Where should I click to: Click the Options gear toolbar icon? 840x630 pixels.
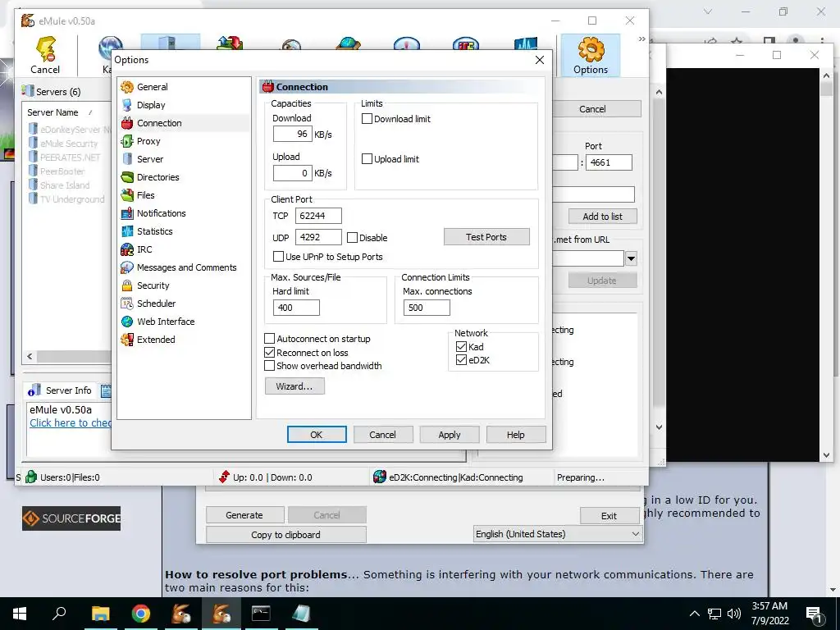(x=591, y=55)
